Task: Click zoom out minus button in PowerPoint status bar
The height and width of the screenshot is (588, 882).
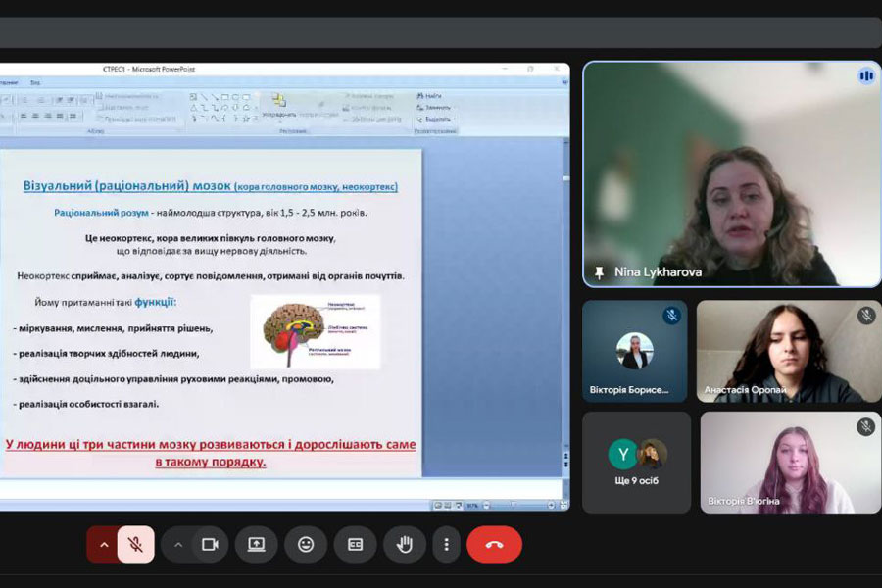Action: click(x=486, y=506)
